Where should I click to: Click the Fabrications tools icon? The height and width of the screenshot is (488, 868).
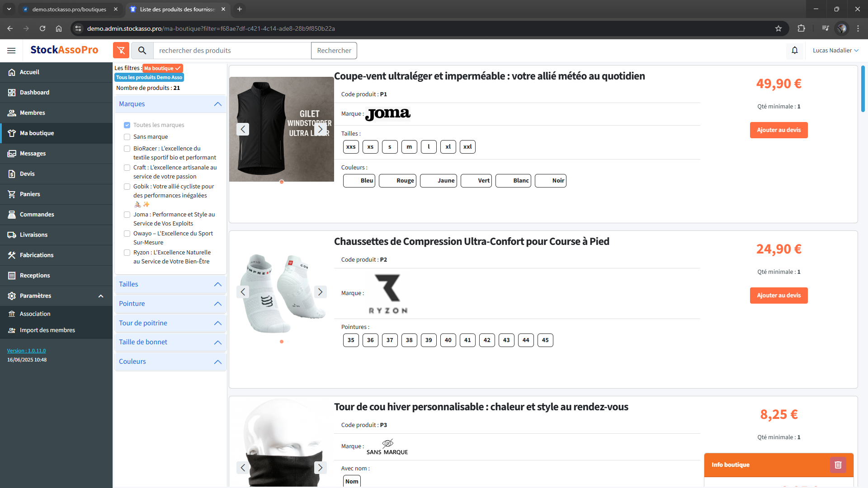tap(12, 255)
